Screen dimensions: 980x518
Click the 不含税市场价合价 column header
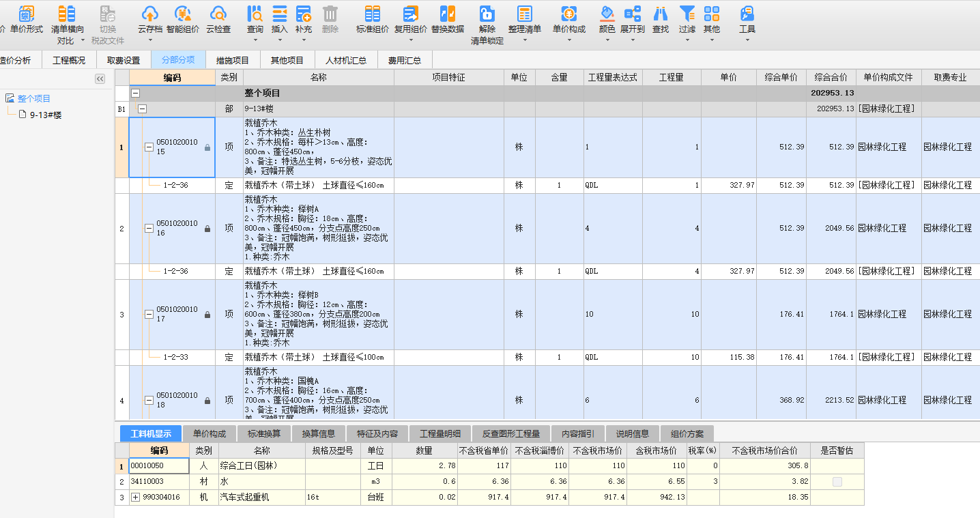pyautogui.click(x=764, y=450)
